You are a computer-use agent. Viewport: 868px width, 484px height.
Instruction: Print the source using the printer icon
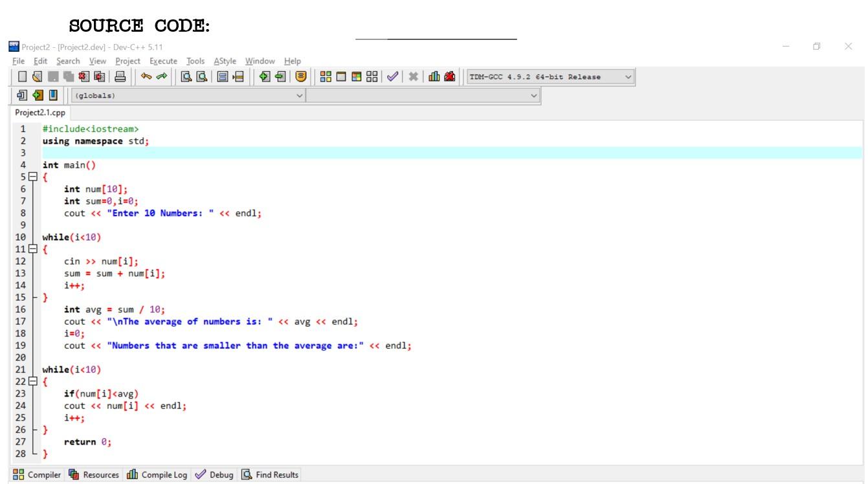(120, 78)
